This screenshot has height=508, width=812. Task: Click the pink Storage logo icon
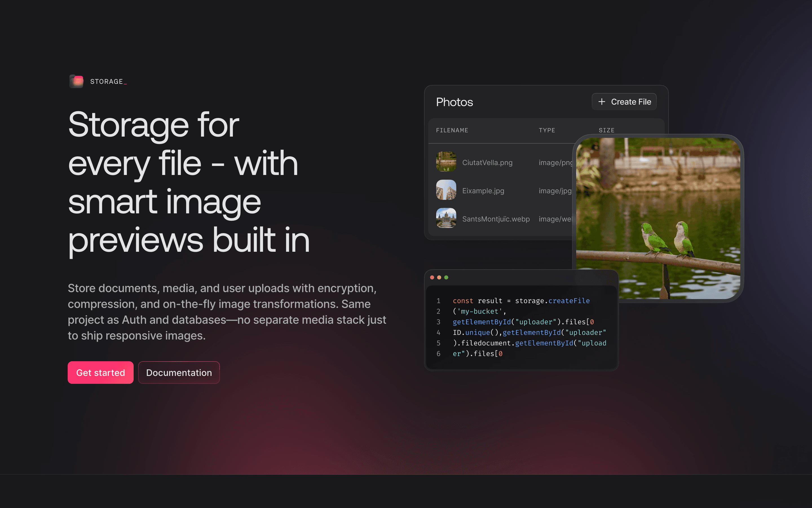pos(76,81)
